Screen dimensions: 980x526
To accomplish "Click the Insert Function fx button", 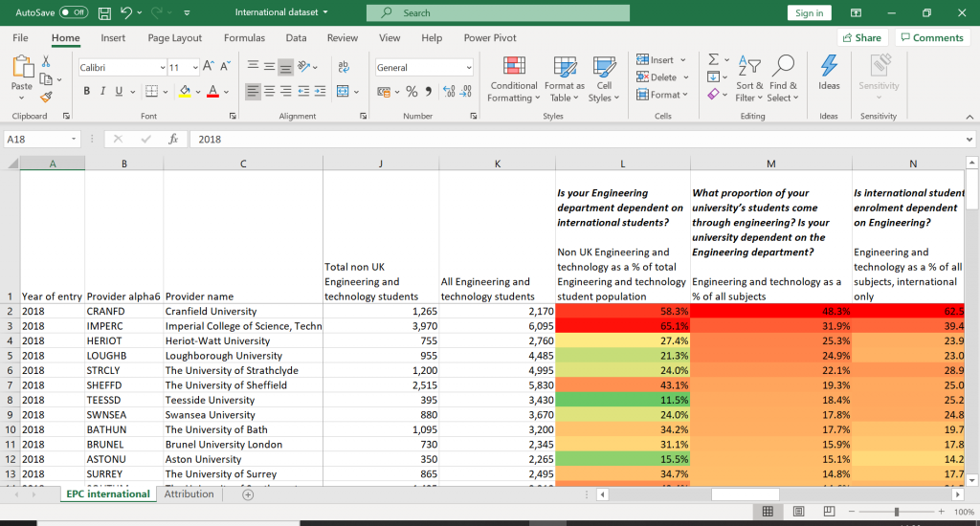I will 173,140.
